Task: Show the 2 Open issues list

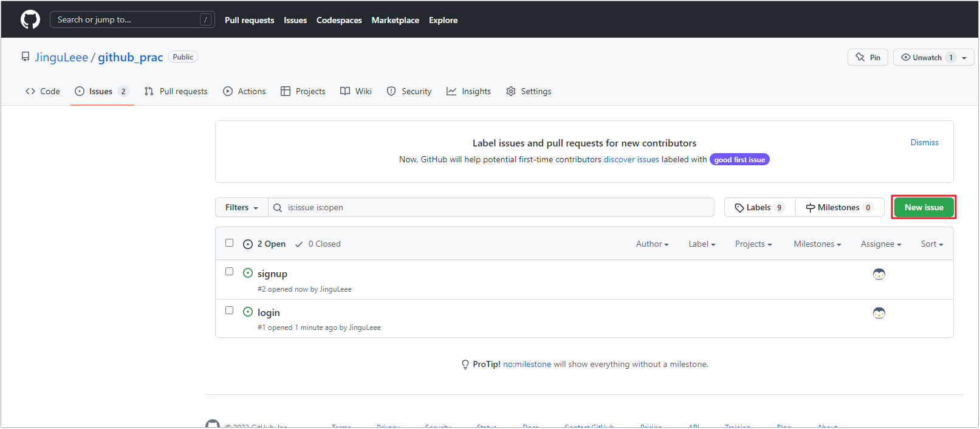Action: click(x=264, y=244)
